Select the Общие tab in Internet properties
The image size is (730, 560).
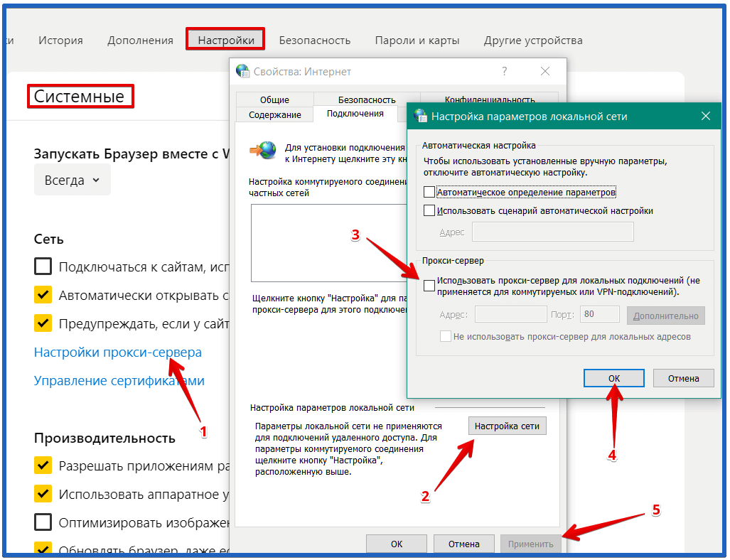click(x=274, y=99)
